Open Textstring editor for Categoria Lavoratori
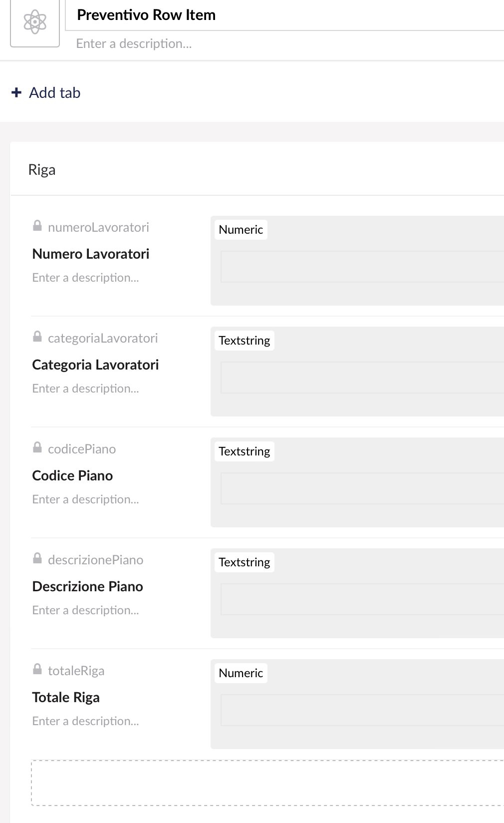This screenshot has height=823, width=504. (x=357, y=372)
